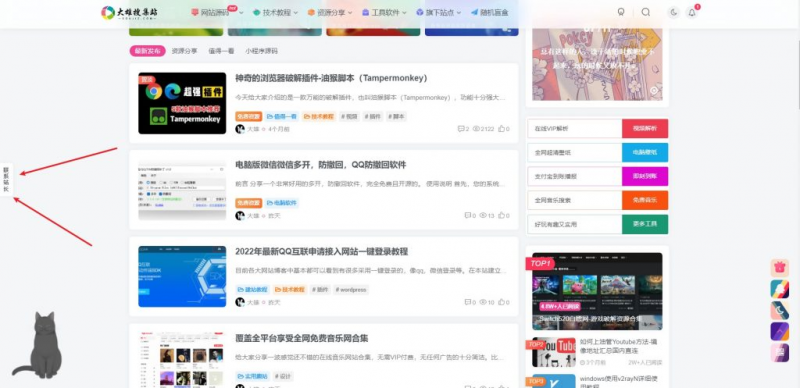Image resolution: width=800 pixels, height=388 pixels.
Task: Click 免费资源 tag on Tampermonkey post
Action: [248, 116]
